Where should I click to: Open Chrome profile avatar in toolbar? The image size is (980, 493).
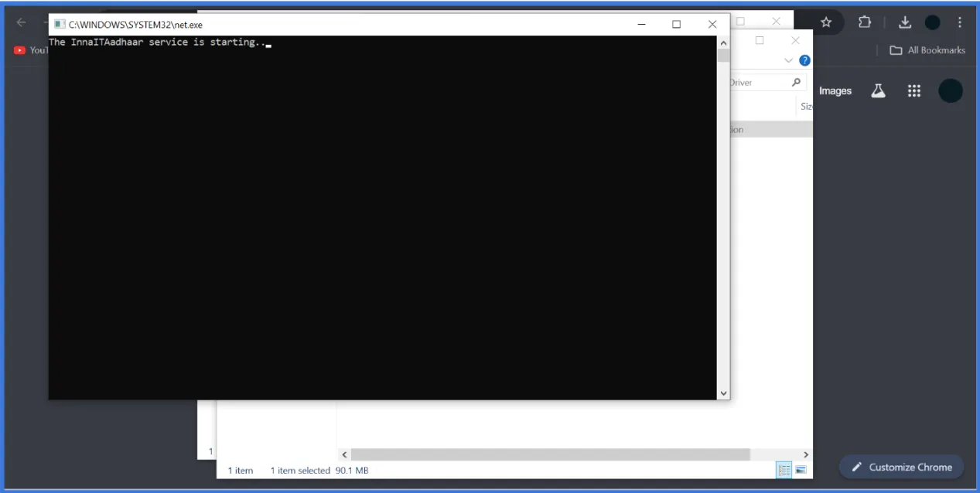point(933,22)
